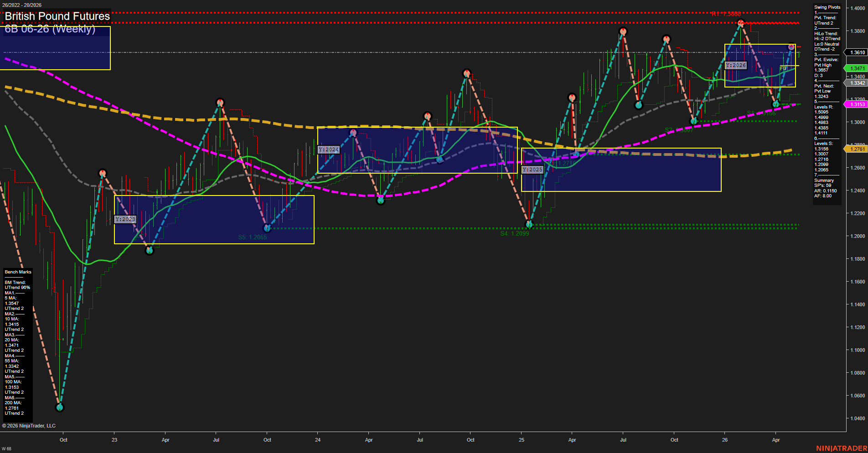Screen dimensions: 868x453
Task: Click the © 2026 NinjaTrader, LLC copyright text
Action: tap(29, 426)
